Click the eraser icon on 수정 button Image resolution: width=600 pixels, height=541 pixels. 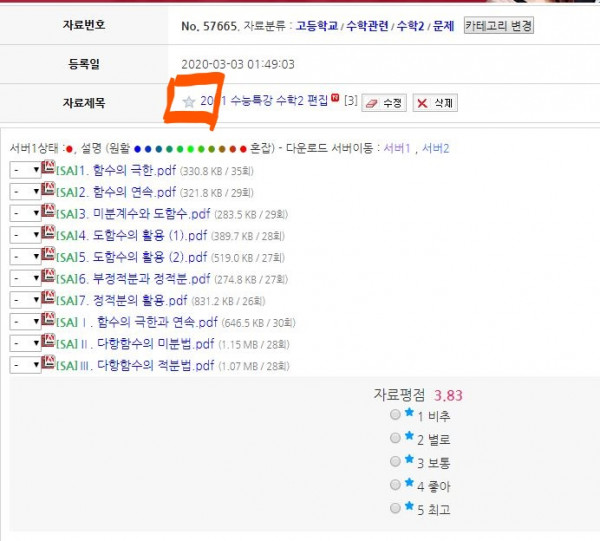(371, 102)
